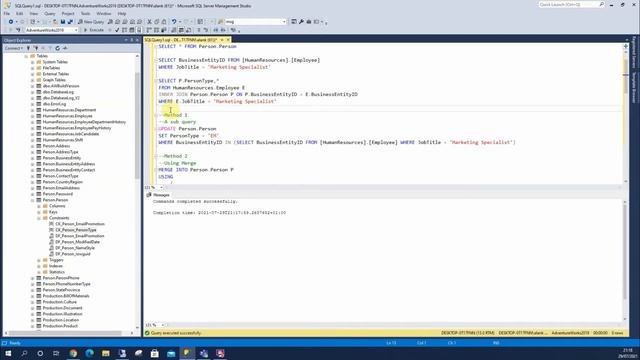Expand the HumanResources.Employee table node
Image resolution: width=640 pixels, height=360 pixels.
pos(33,116)
